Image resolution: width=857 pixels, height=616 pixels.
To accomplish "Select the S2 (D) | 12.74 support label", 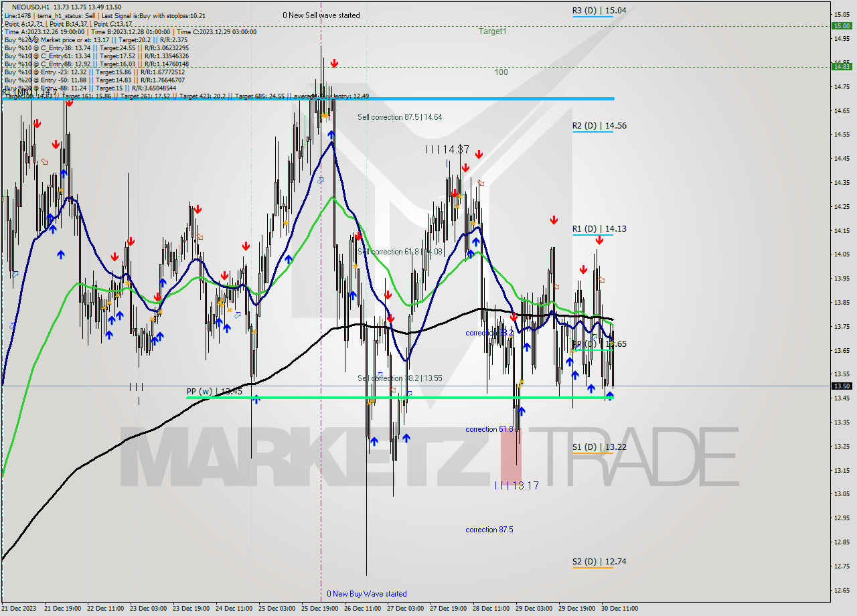I will (599, 562).
